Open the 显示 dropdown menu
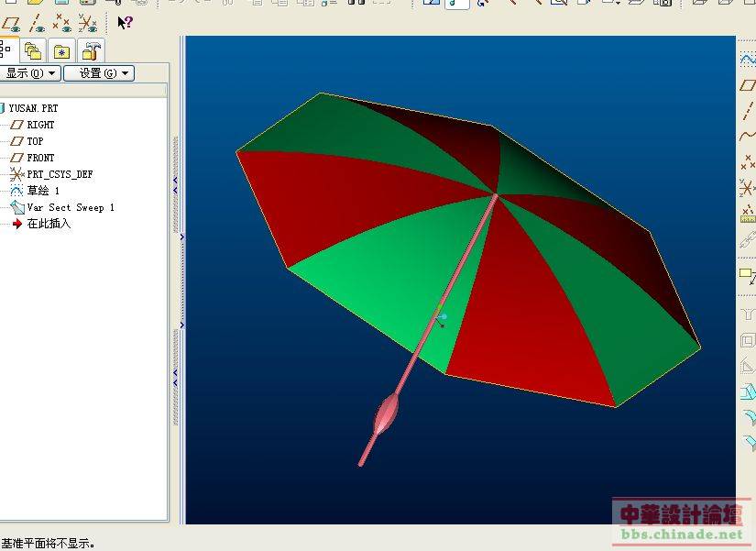 click(30, 73)
